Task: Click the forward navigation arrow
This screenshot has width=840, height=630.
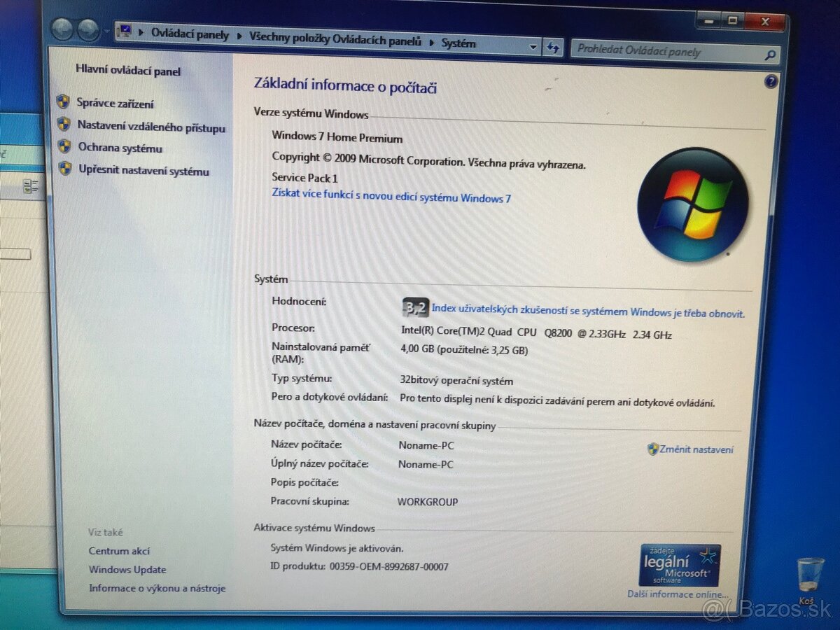Action: point(87,31)
